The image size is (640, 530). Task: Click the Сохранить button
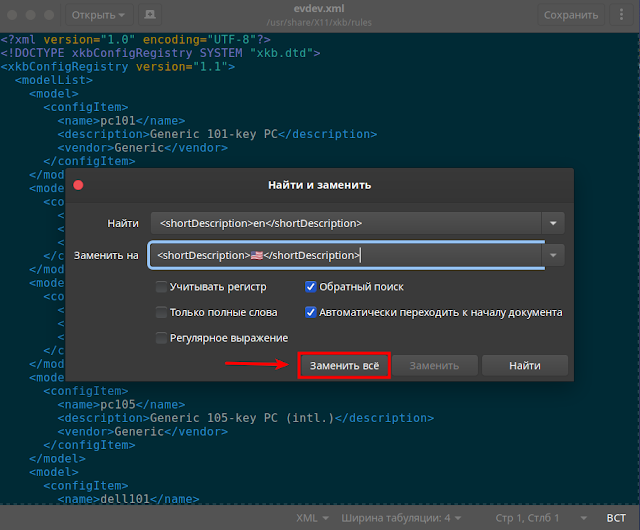571,15
